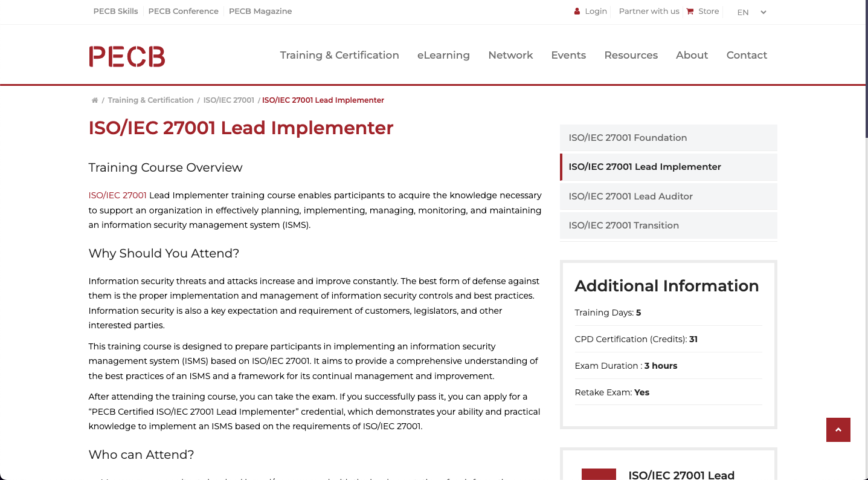Open the EN language dropdown
868x480 pixels.
[751, 12]
